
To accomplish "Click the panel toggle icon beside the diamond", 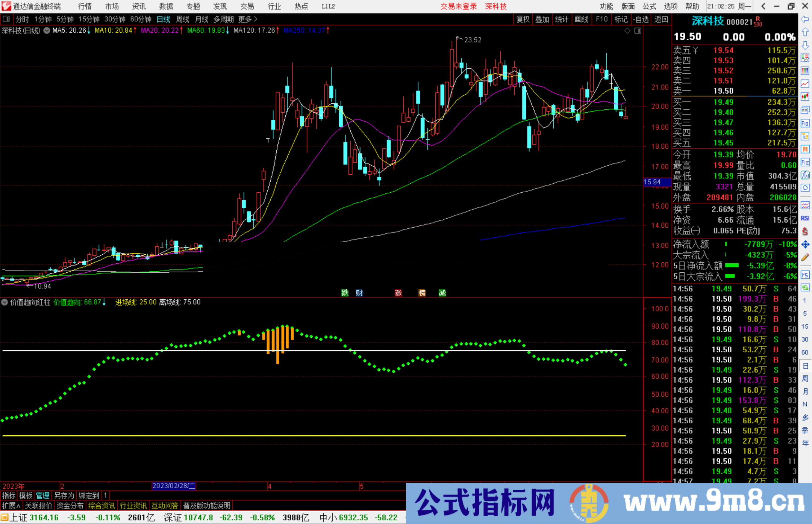I will click(x=638, y=31).
